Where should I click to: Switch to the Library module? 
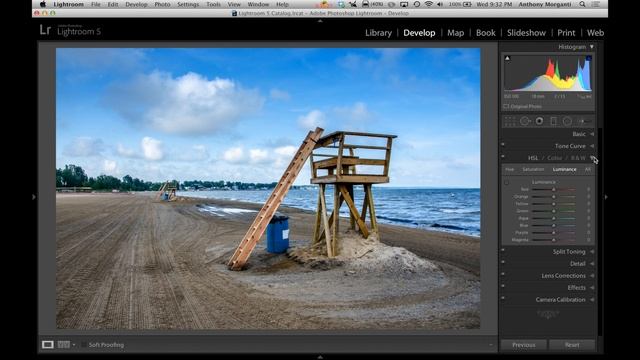point(378,33)
